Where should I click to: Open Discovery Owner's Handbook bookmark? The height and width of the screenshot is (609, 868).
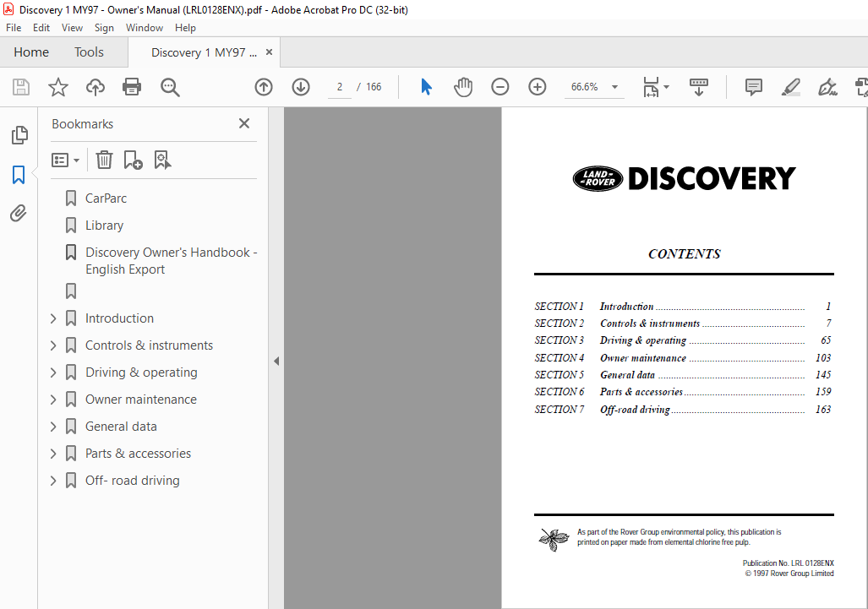(x=171, y=260)
